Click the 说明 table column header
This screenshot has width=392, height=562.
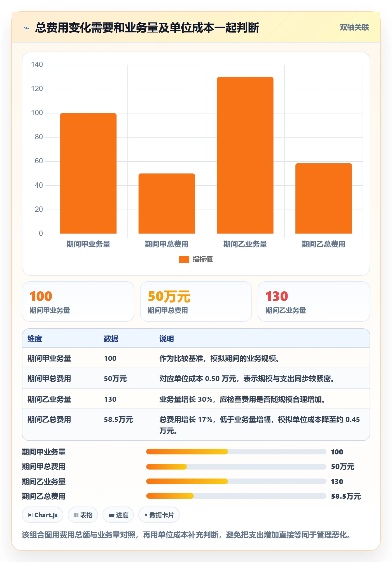[x=167, y=339]
